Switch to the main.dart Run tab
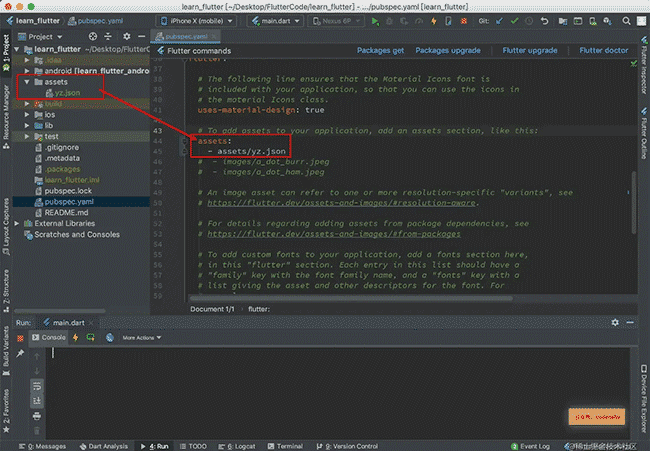 [x=68, y=322]
